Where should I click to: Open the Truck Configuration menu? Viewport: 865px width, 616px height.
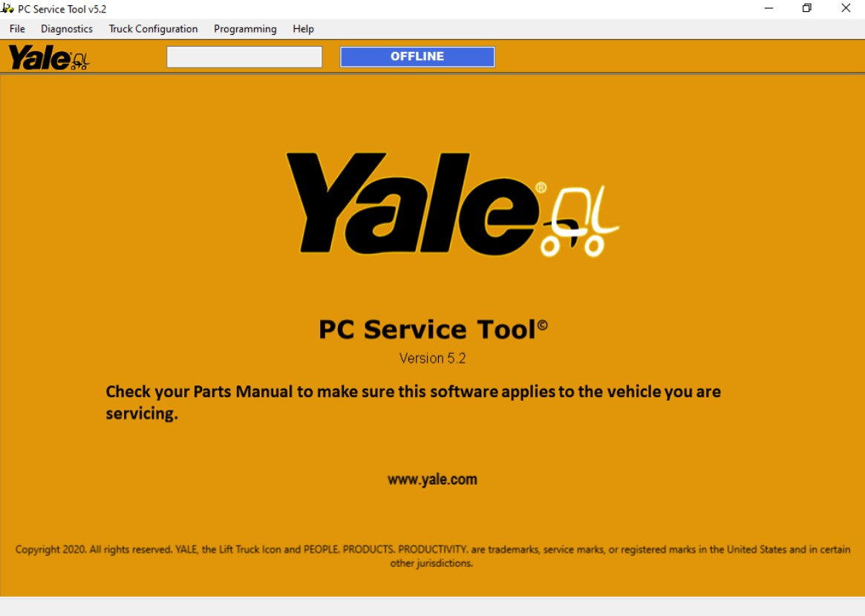click(153, 29)
